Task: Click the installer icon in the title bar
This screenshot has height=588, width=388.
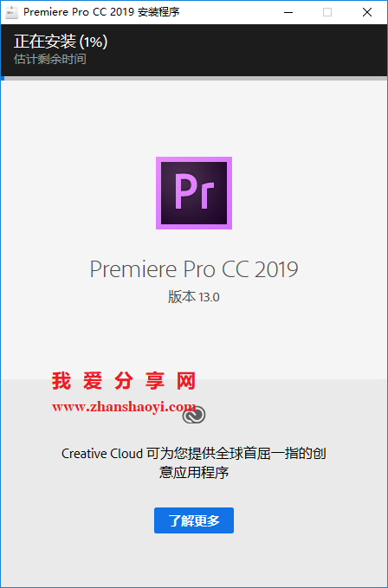Action: (11, 12)
